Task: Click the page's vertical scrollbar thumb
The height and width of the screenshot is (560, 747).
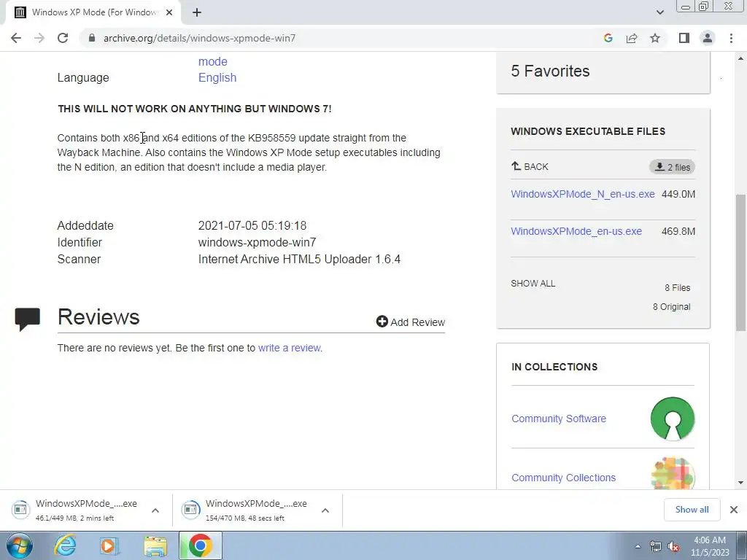Action: pyautogui.click(x=741, y=262)
